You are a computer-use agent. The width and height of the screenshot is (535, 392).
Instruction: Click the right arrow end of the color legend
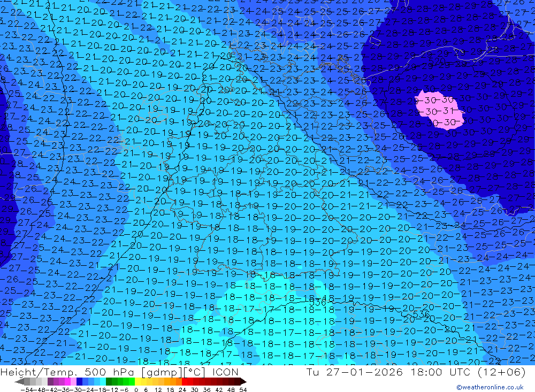click(x=243, y=382)
